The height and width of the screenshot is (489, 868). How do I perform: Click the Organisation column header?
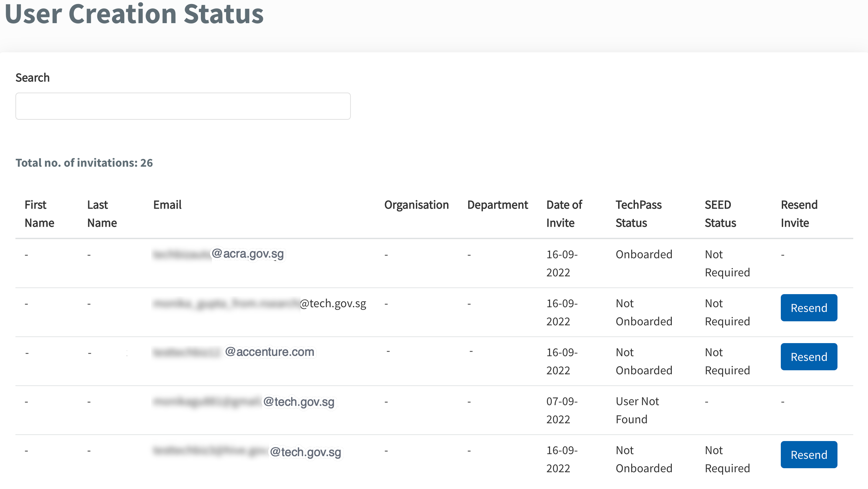click(x=417, y=205)
